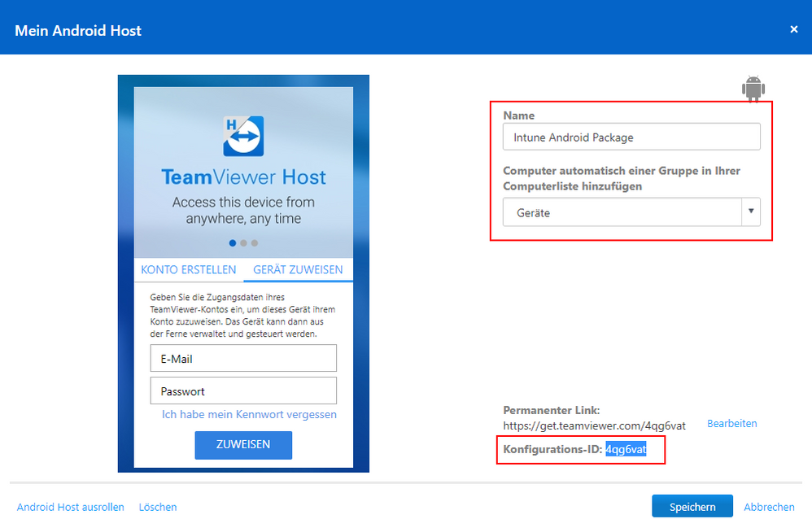812x528 pixels.
Task: Click Android Host ausrollen link
Action: (71, 508)
